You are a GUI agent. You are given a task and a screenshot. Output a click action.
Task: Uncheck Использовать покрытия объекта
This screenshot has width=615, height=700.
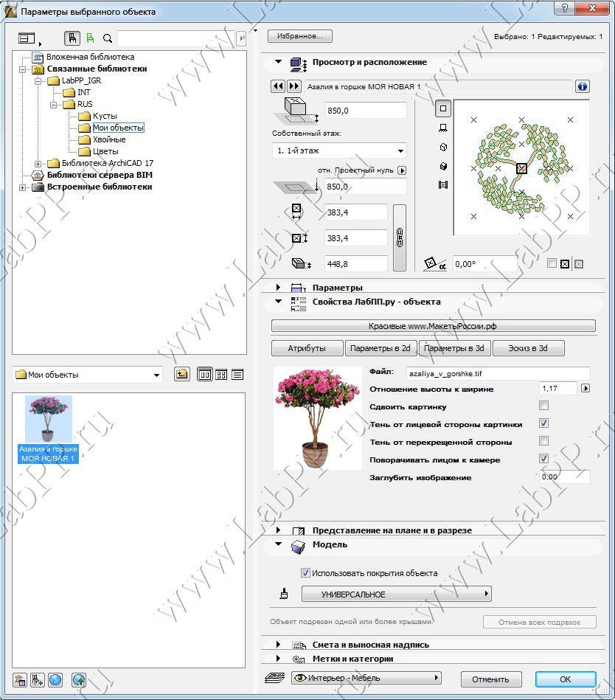pos(305,573)
